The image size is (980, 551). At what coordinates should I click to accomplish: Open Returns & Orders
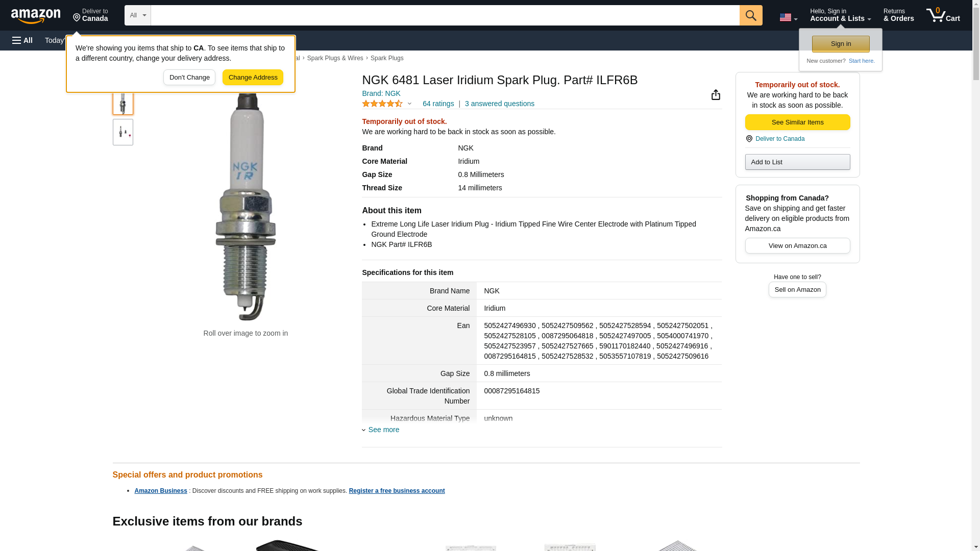pyautogui.click(x=898, y=15)
